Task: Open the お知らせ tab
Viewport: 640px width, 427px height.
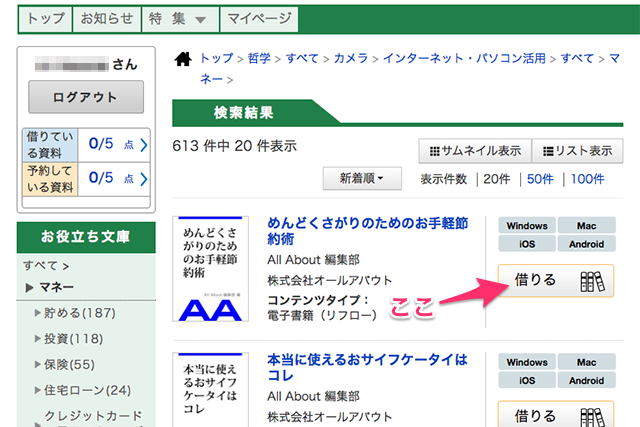Action: pyautogui.click(x=105, y=18)
